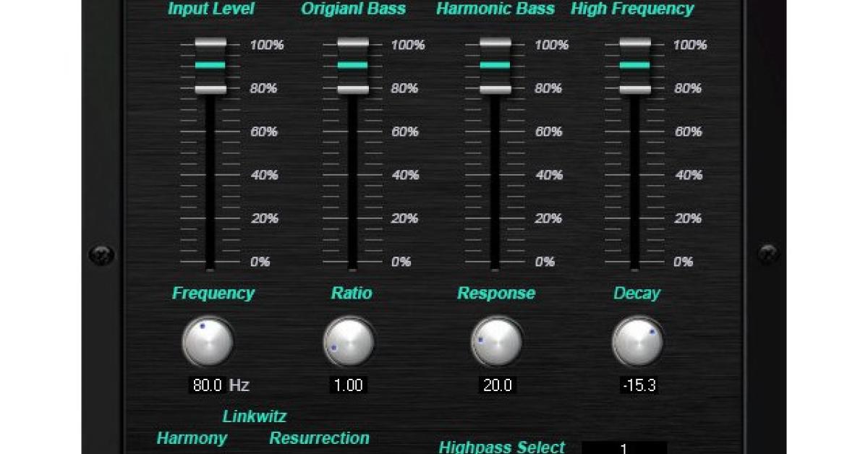The width and height of the screenshot is (868, 454).
Task: Click the Origianl Bass heading
Action: click(353, 9)
